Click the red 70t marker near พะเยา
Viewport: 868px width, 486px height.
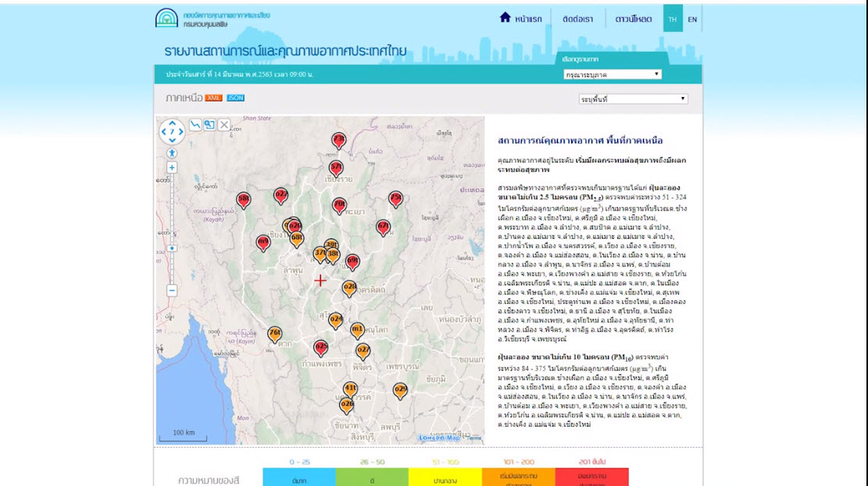[339, 205]
